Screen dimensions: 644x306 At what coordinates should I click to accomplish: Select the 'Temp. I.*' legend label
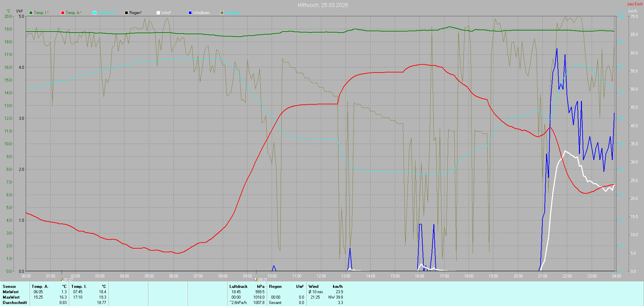41,13
